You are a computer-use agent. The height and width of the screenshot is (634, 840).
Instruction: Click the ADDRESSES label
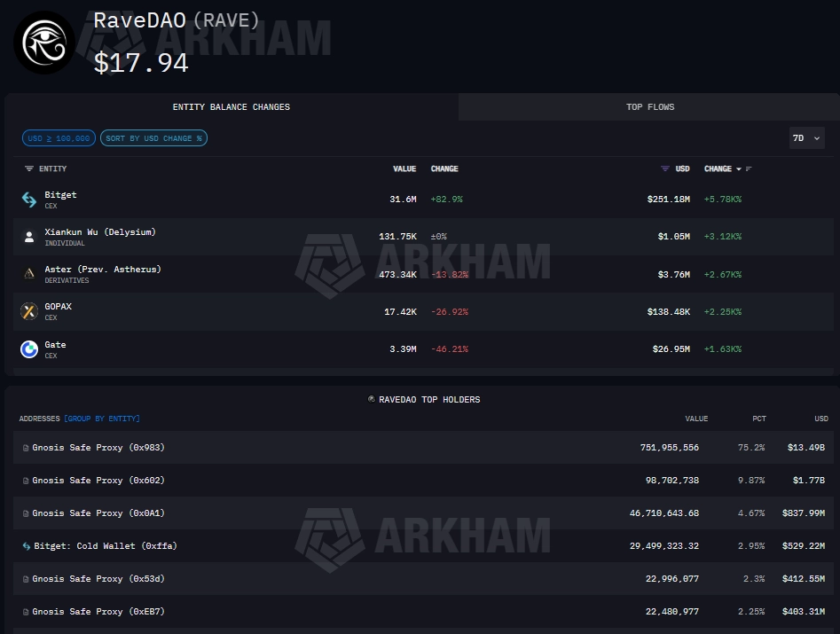click(x=40, y=419)
